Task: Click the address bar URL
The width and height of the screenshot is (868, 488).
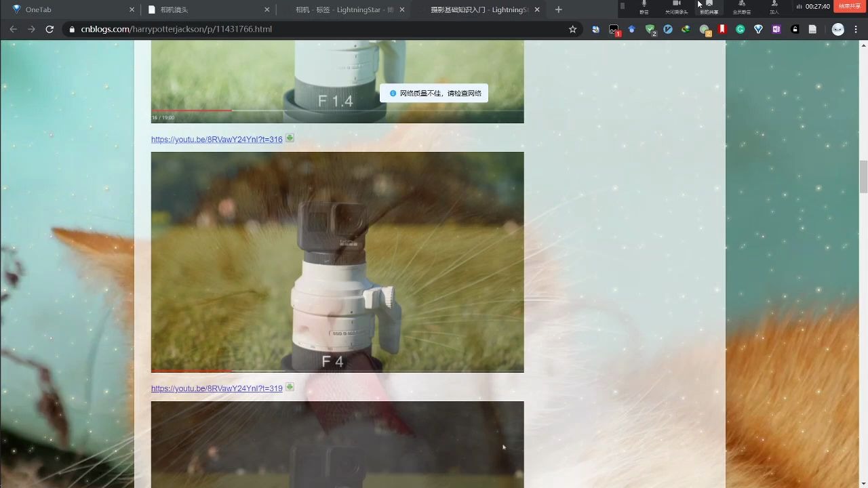Action: click(176, 29)
